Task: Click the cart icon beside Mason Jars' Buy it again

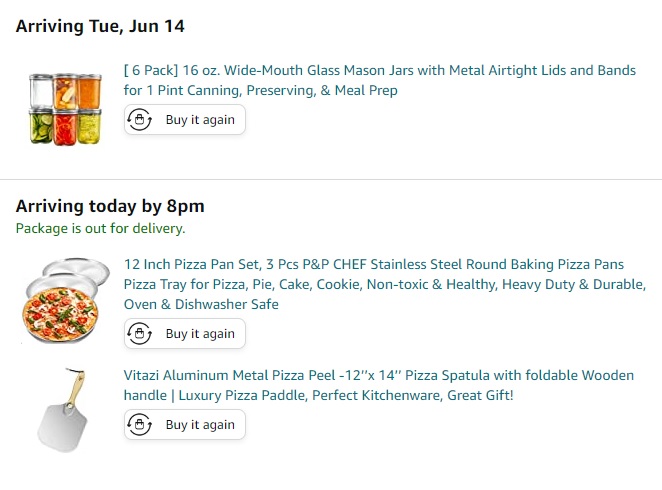Action: (x=140, y=120)
